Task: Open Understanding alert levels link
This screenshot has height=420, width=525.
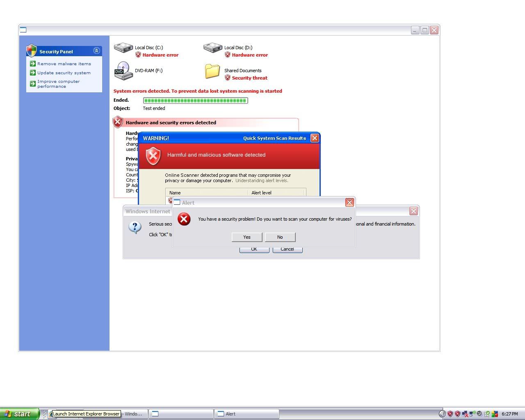Action: (262, 180)
